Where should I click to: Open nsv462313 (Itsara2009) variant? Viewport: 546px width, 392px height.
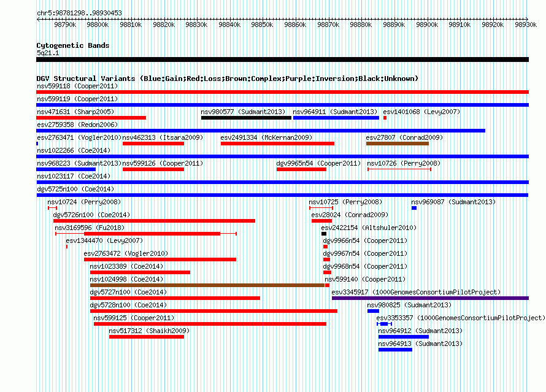[163, 137]
